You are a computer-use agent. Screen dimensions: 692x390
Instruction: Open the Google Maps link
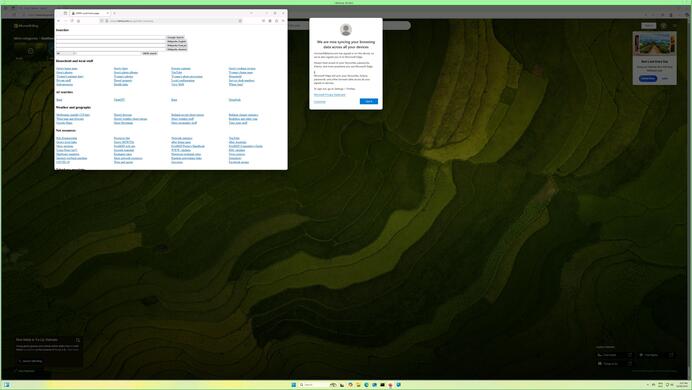click(64, 123)
